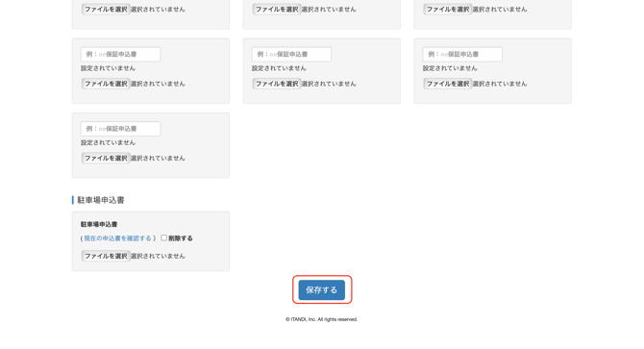The height and width of the screenshot is (349, 644).
Task: Click 設定されていません in second-row middle card
Action: [279, 68]
